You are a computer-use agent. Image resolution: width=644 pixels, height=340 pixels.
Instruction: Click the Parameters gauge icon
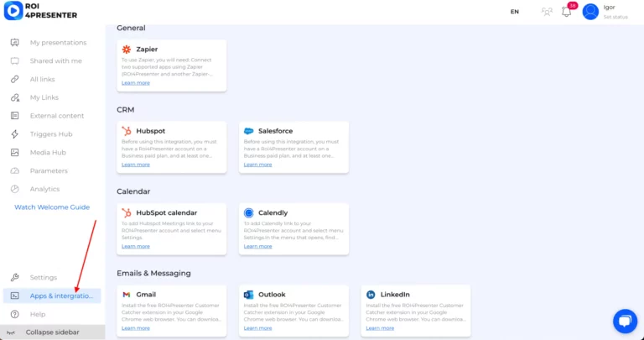tap(15, 170)
